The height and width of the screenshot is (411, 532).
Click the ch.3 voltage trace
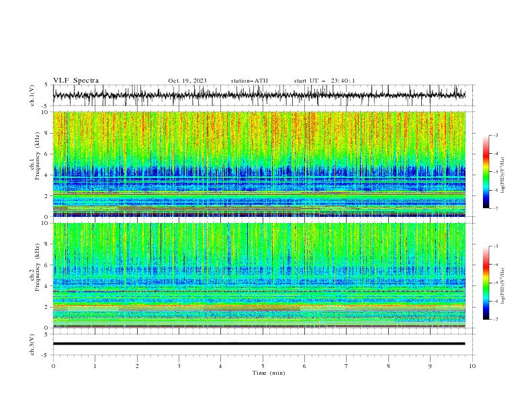[x=259, y=344]
